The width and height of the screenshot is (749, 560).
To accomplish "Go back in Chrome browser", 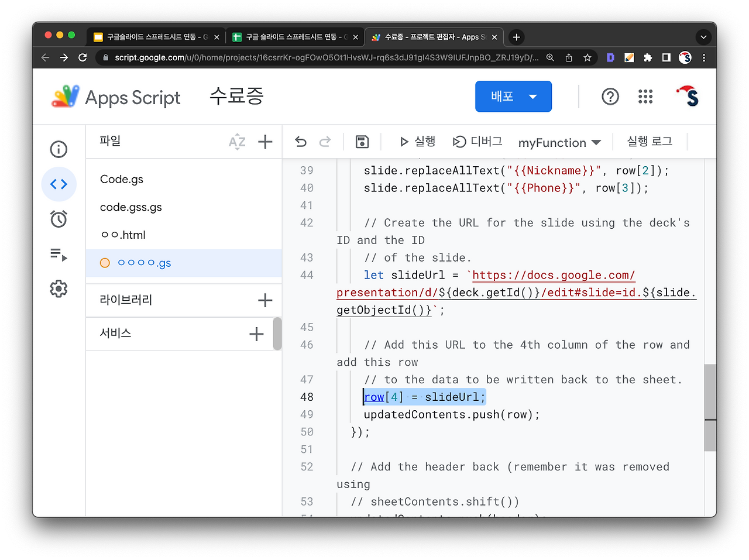I will [46, 57].
